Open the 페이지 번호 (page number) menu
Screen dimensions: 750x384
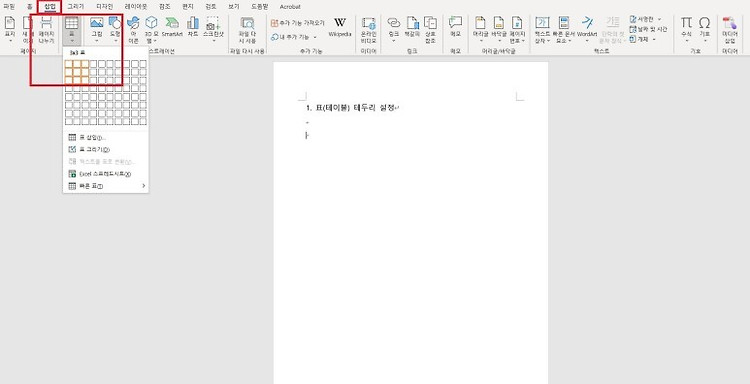point(517,30)
